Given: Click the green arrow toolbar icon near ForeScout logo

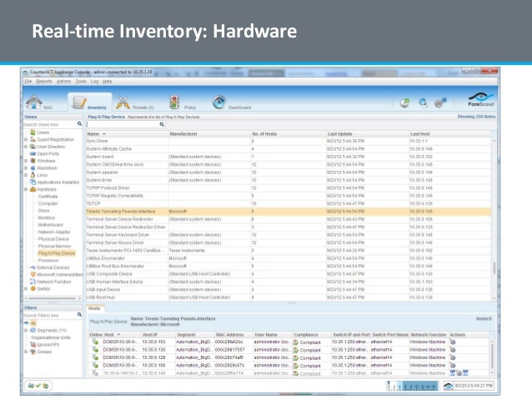Looking at the screenshot, I should pyautogui.click(x=404, y=102).
